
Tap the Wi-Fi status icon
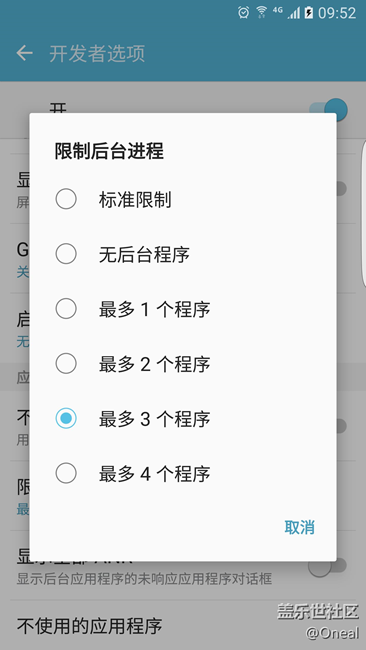tap(262, 12)
